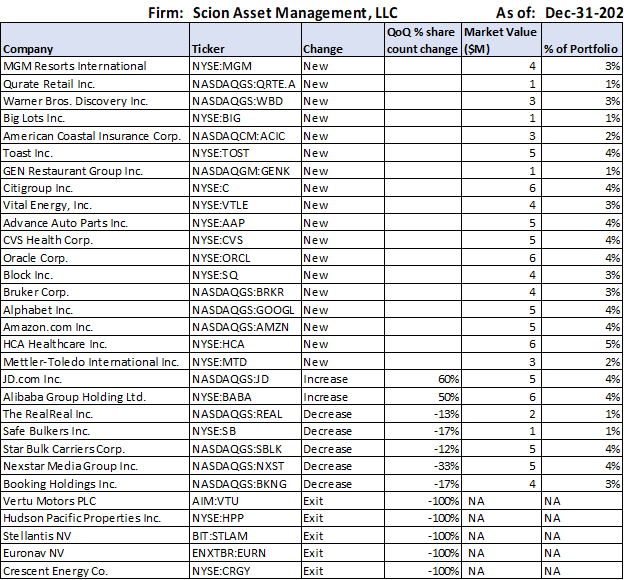Click the '-13%' share change cell
This screenshot has width=624, height=580.
click(423, 414)
